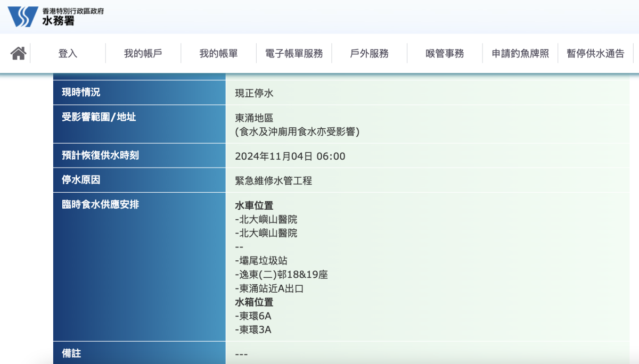Open 電子帳單服務 from the navigation
Screen dimensions: 639x364
294,54
